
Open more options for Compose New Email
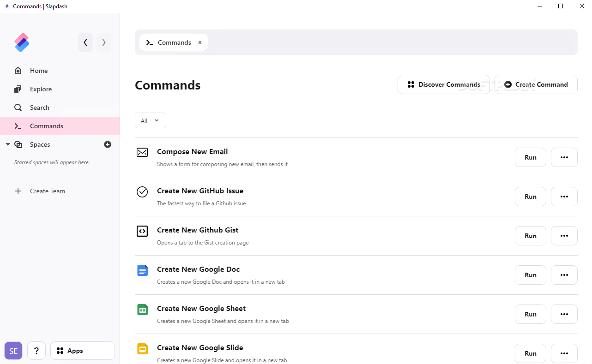pyautogui.click(x=564, y=157)
